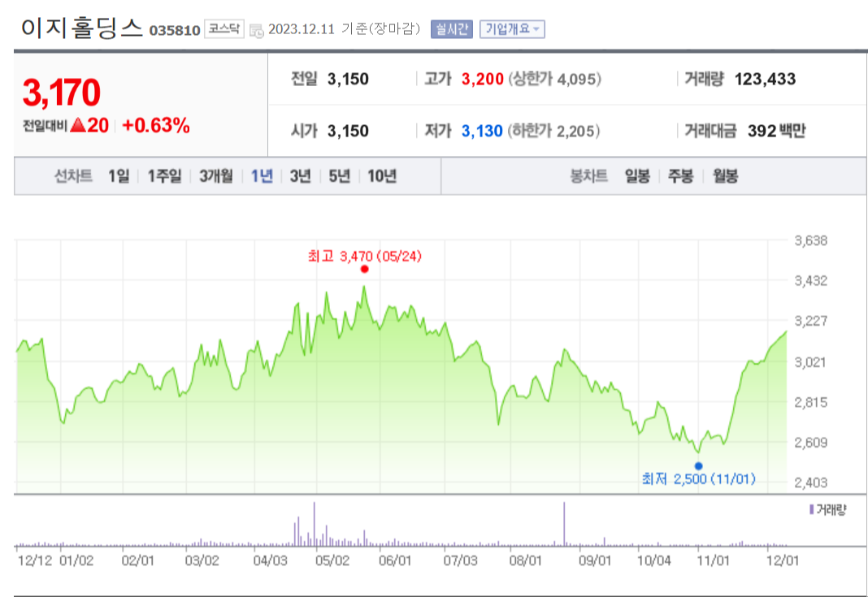Select the 10년 line chart range

point(382,176)
